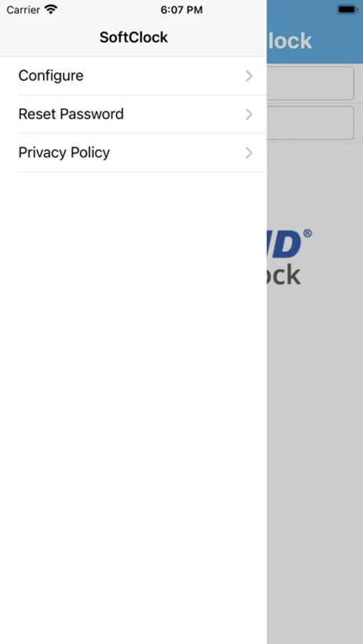Focus the second input field behind the menu

click(x=311, y=123)
